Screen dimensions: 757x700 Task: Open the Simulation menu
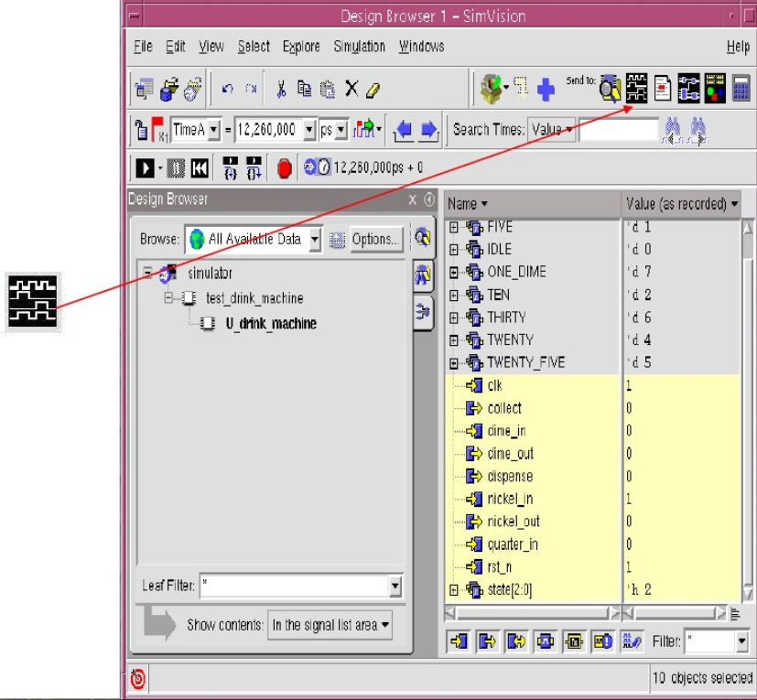[360, 47]
